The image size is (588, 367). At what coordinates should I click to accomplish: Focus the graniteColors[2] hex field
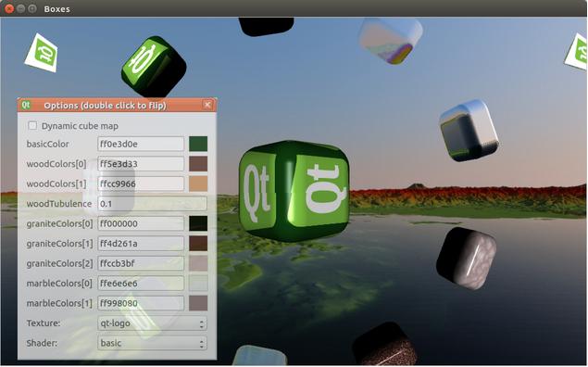click(141, 263)
